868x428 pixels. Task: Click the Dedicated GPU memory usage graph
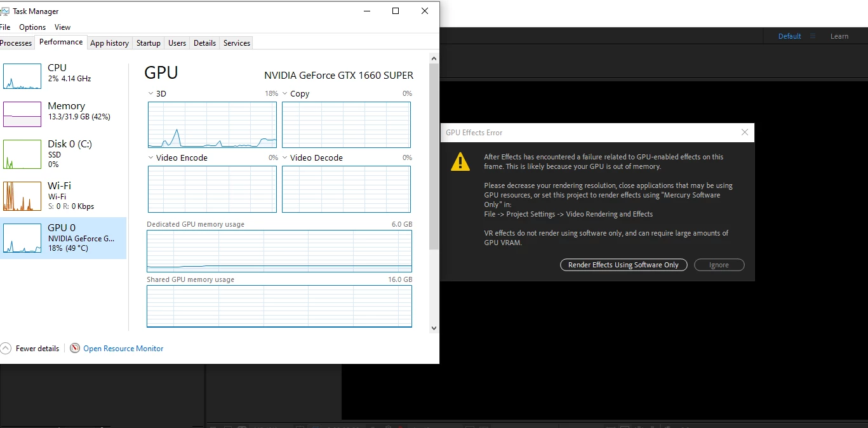pyautogui.click(x=279, y=251)
